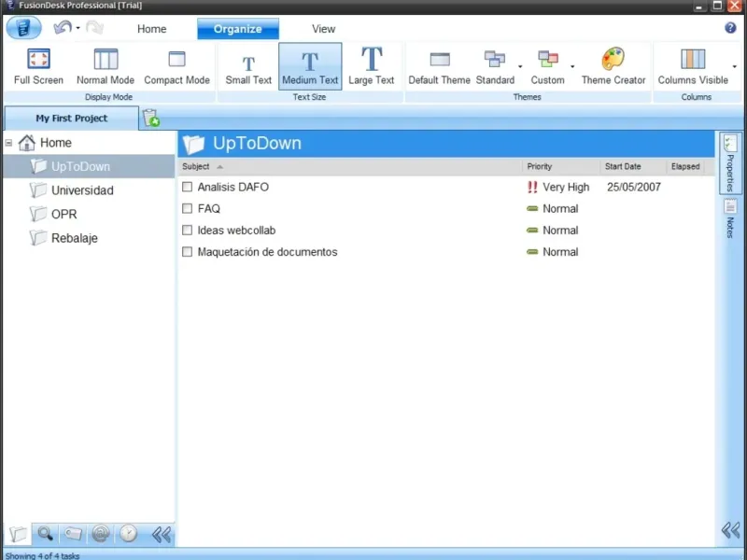Expand the Columns Visible dropdown
The width and height of the screenshot is (747, 560).
pos(735,66)
